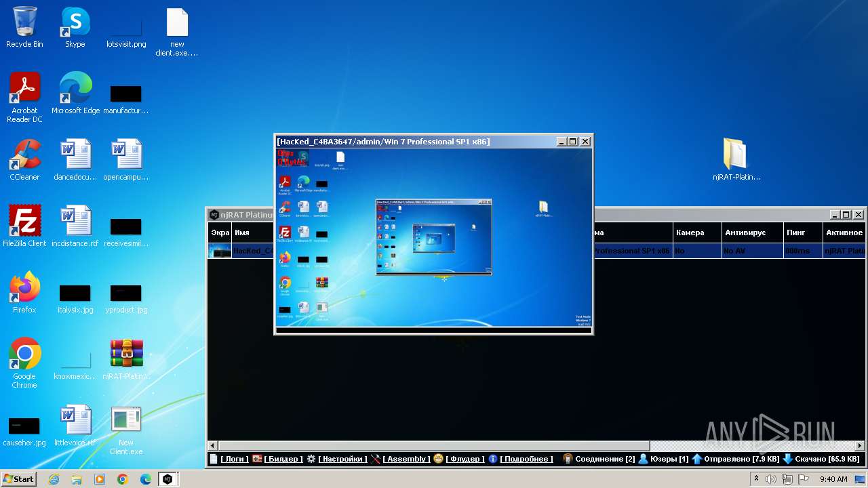Click the Юзеры user icon

point(643,459)
